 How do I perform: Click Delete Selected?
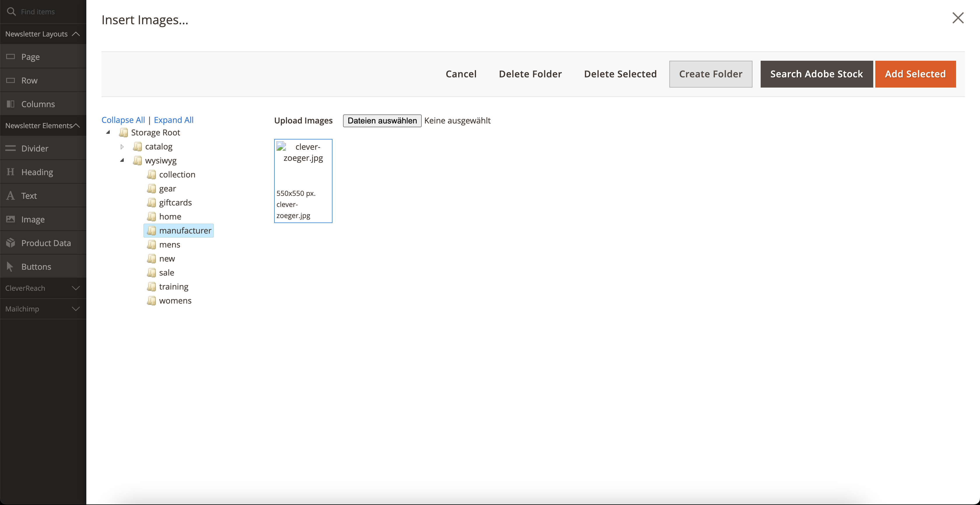[620, 74]
